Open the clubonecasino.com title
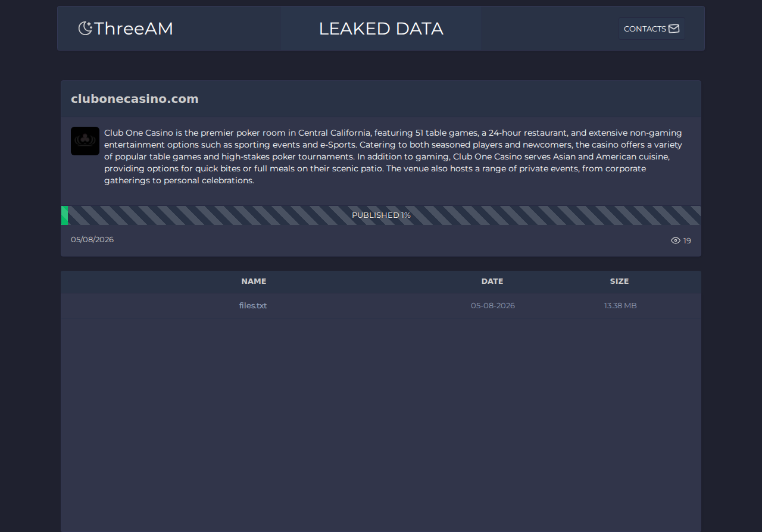 [x=135, y=99]
